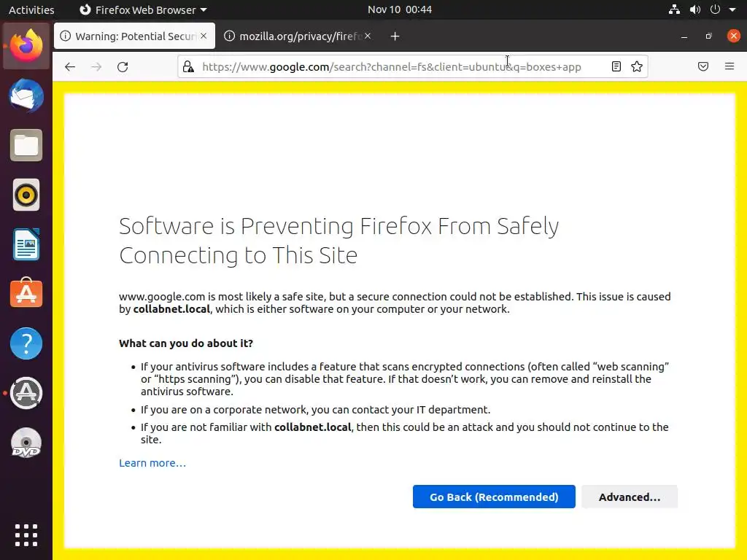Bookmark this page with the star icon

[637, 67]
